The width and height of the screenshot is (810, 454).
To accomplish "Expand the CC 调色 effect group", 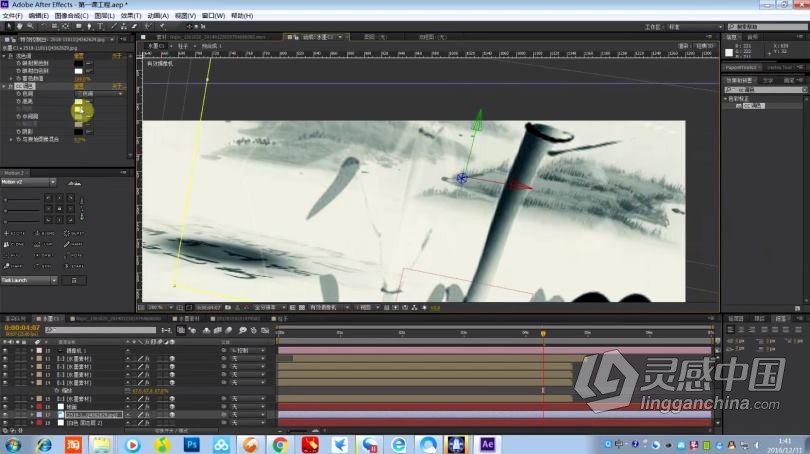I will (x=4, y=86).
